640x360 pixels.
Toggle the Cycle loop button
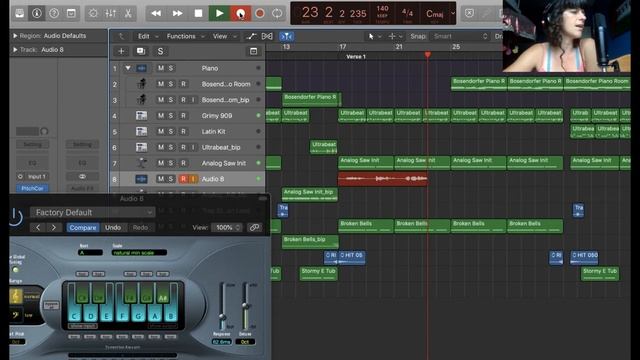[277, 13]
